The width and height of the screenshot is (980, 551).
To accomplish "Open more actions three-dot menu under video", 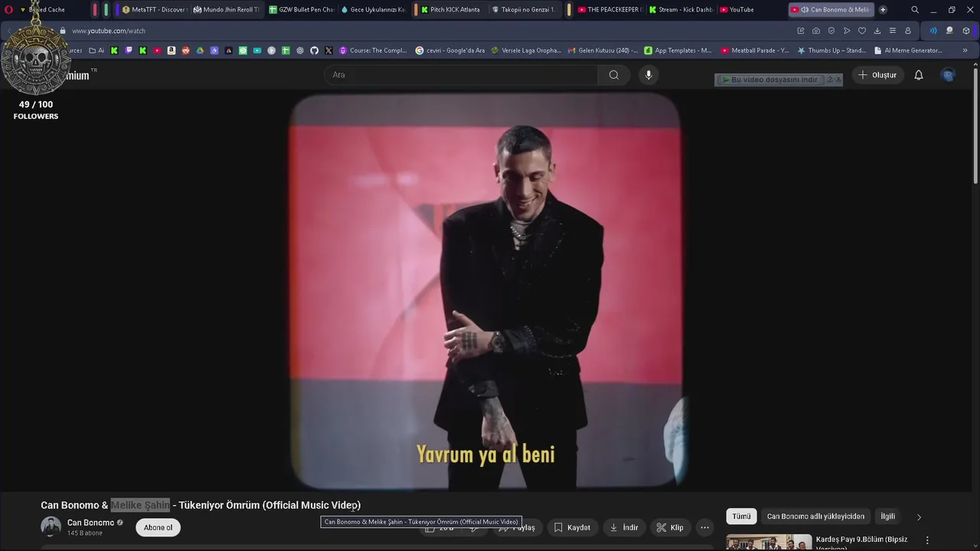I will (705, 527).
